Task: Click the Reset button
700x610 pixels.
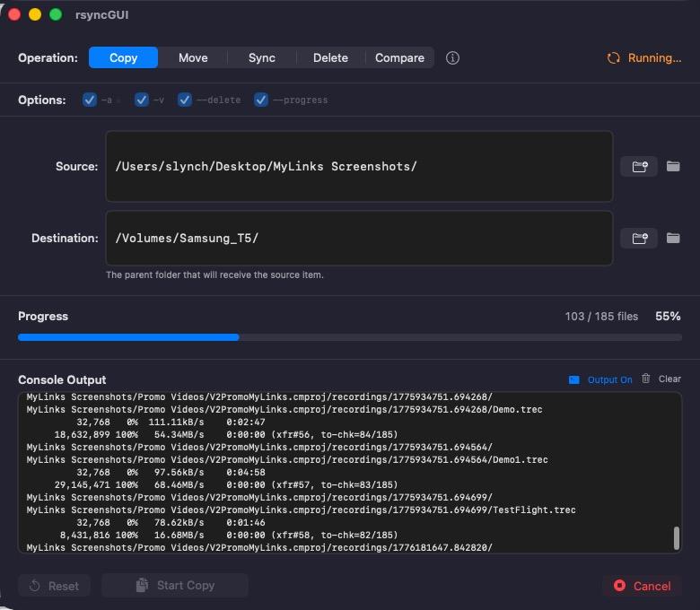Action: pyautogui.click(x=54, y=586)
